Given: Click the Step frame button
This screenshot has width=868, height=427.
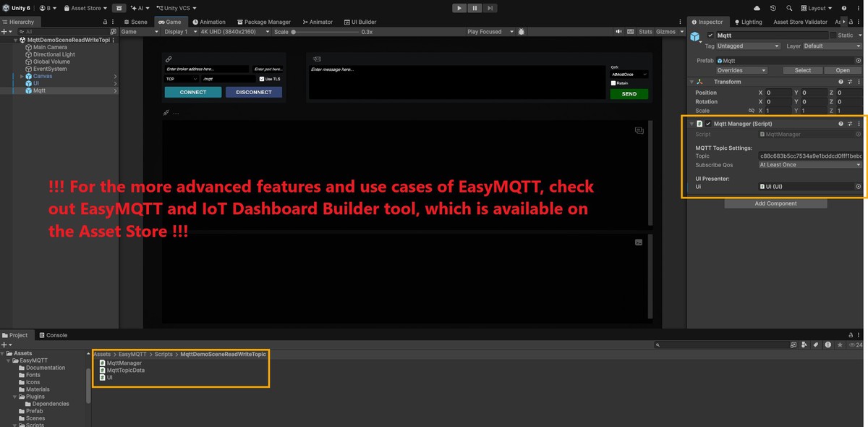Looking at the screenshot, I should tap(490, 8).
